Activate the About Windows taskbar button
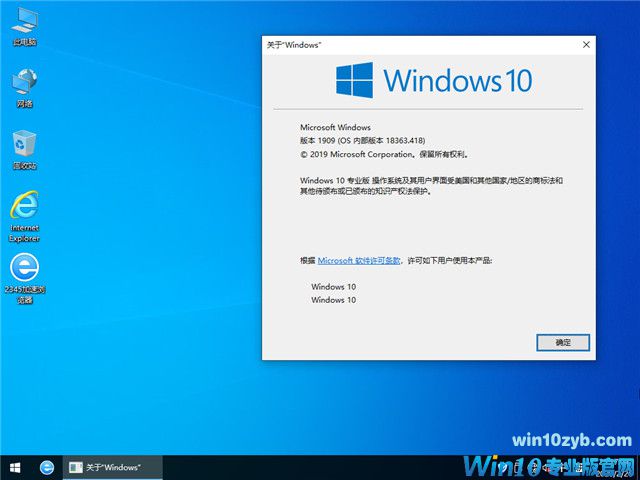Screen dimensions: 640x480 113,467
